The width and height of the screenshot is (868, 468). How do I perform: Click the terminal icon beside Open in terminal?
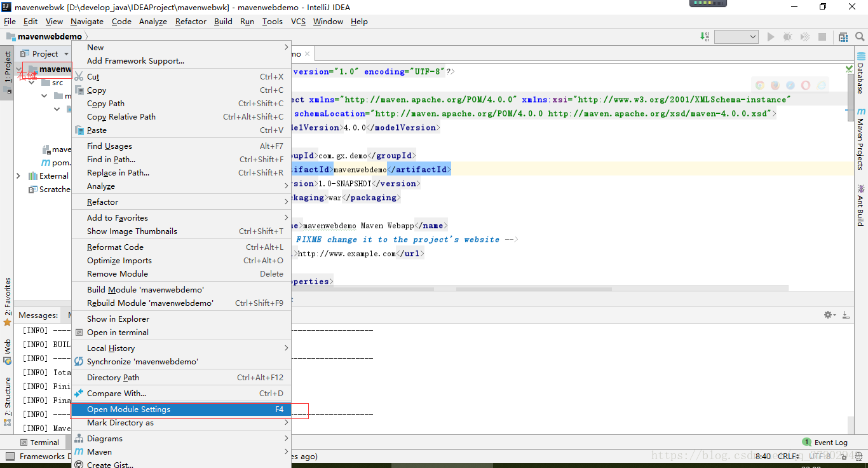[79, 333]
